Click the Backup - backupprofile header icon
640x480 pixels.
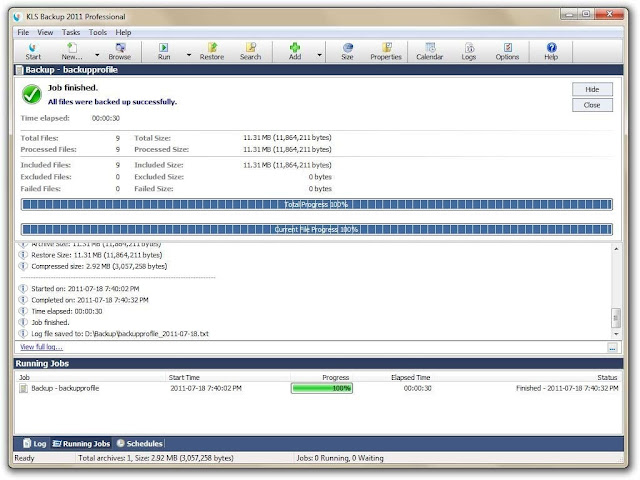coord(19,70)
